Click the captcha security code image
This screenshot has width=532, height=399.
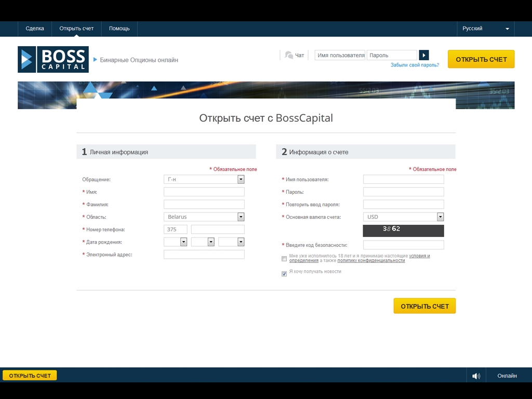[x=403, y=231]
